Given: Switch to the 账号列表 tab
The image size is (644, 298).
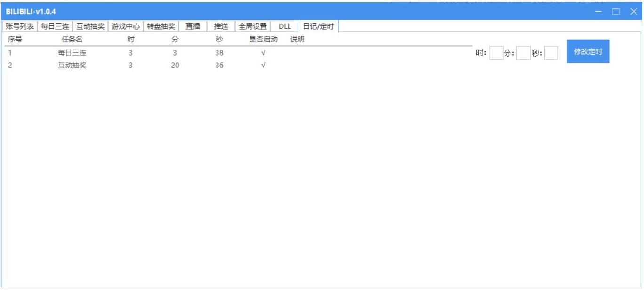Looking at the screenshot, I should pyautogui.click(x=19, y=26).
